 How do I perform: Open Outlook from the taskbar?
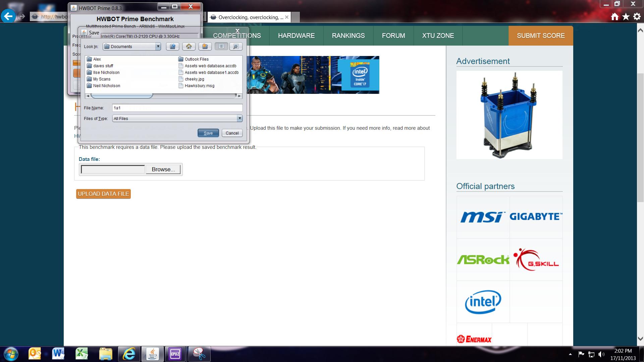click(x=35, y=354)
